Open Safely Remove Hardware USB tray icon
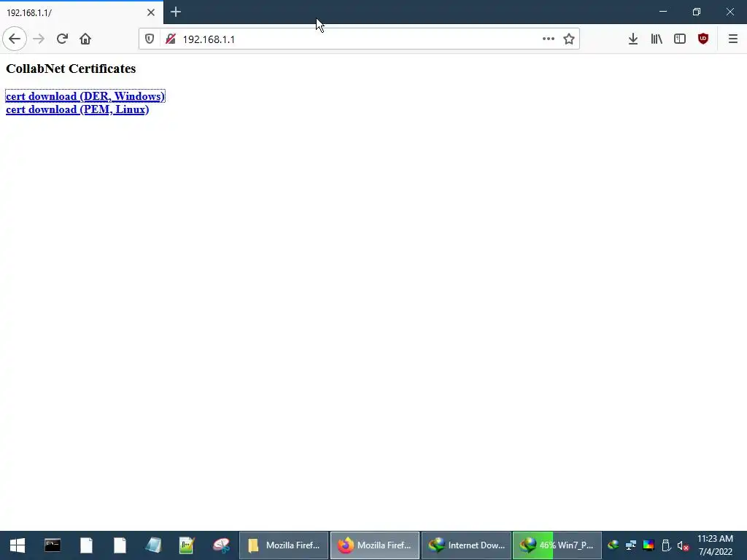747x560 pixels. tap(666, 545)
